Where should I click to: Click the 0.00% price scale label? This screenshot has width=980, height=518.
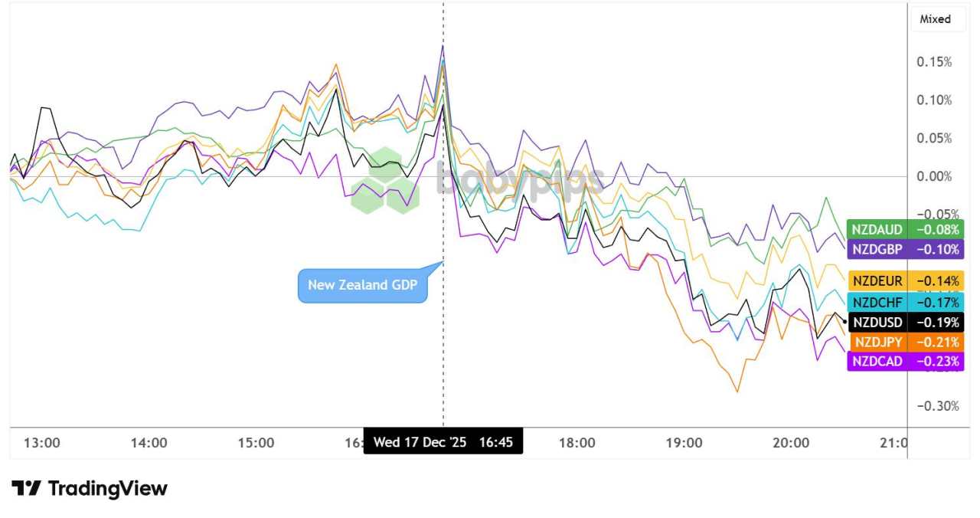point(934,176)
